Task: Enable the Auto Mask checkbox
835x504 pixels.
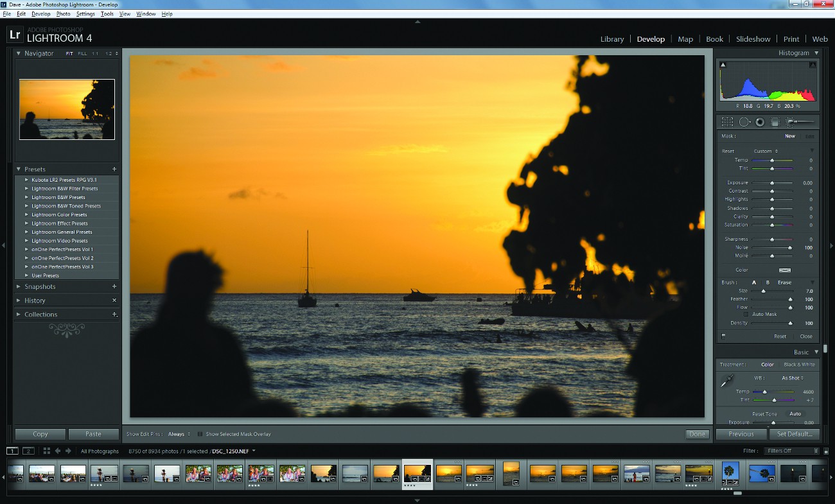Action: pyautogui.click(x=746, y=315)
